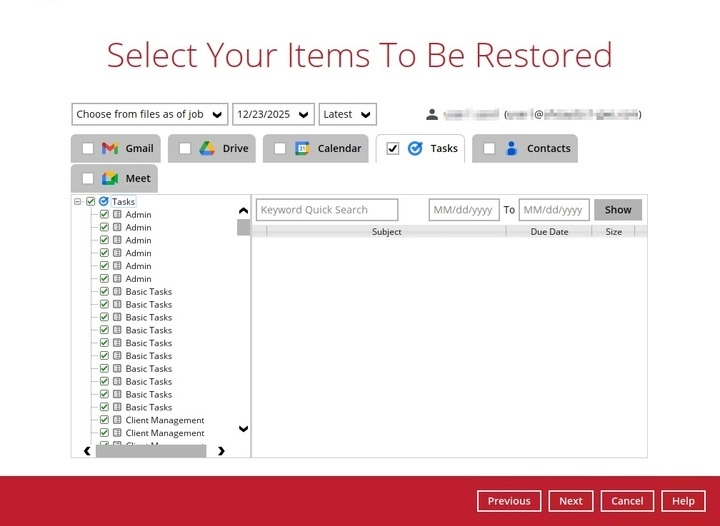The image size is (720, 526).
Task: Tick the Contacts tab checkbox
Action: 489,149
